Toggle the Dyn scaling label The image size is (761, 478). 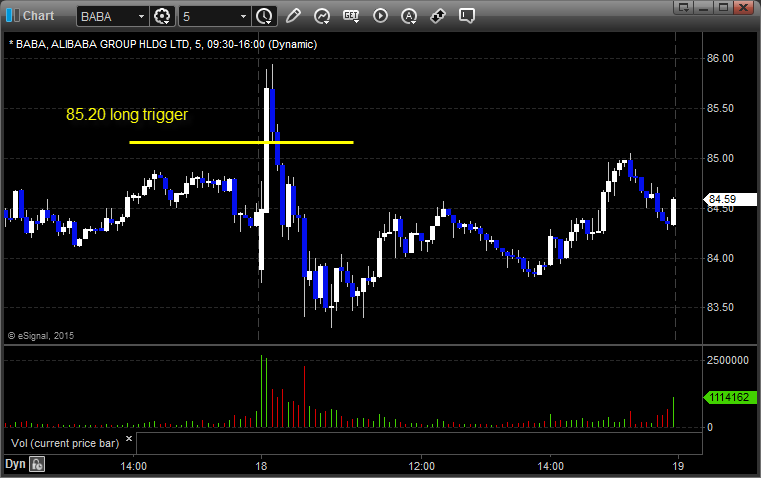pos(15,464)
